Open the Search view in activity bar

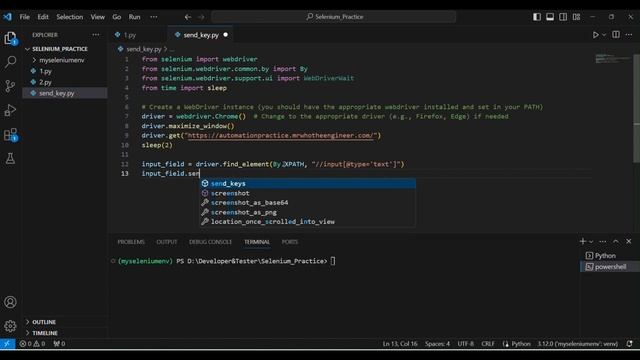pyautogui.click(x=10, y=62)
